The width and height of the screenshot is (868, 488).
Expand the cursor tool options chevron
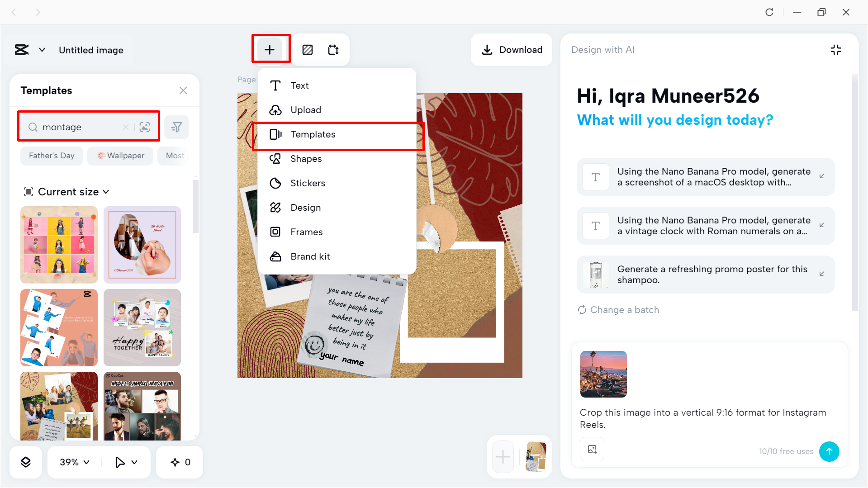[x=134, y=462]
